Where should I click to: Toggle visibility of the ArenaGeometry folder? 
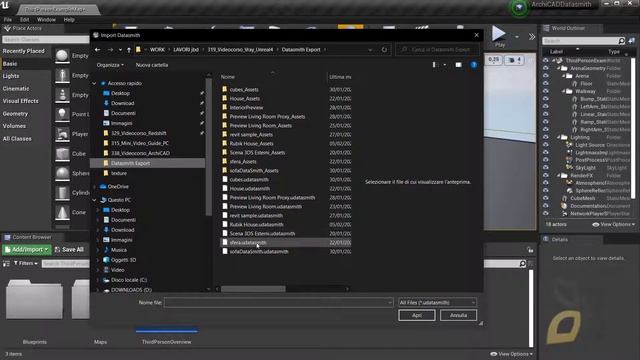tap(546, 68)
